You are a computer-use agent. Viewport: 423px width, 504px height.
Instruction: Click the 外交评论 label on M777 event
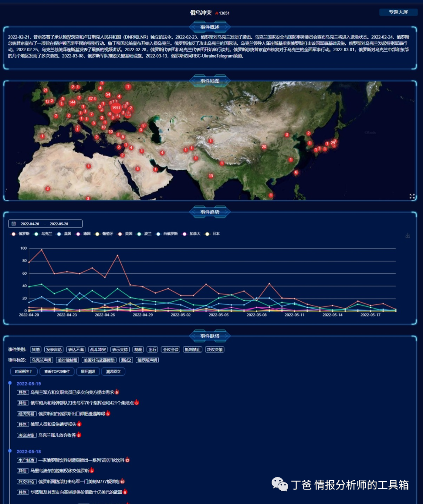point(27,482)
